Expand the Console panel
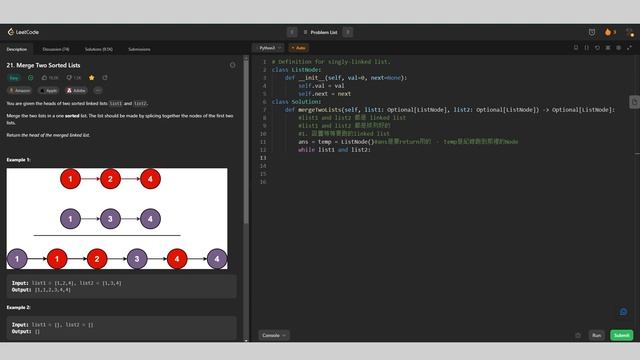Viewport: 640px width, 360px height. 273,335
